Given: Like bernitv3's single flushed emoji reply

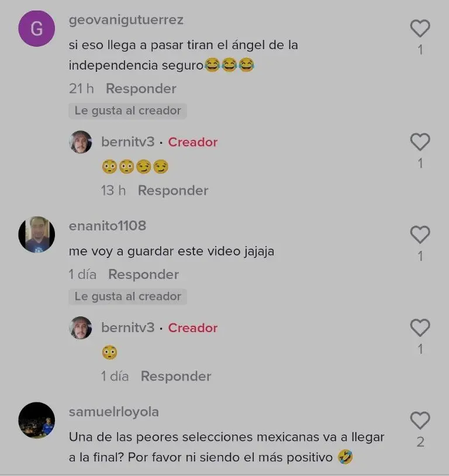Looking at the screenshot, I should [420, 327].
